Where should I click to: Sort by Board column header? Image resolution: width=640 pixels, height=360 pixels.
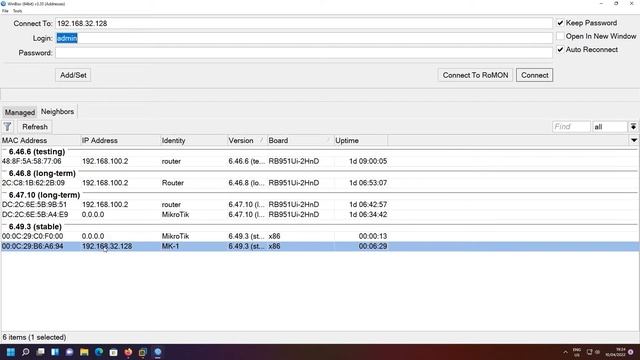(300, 140)
